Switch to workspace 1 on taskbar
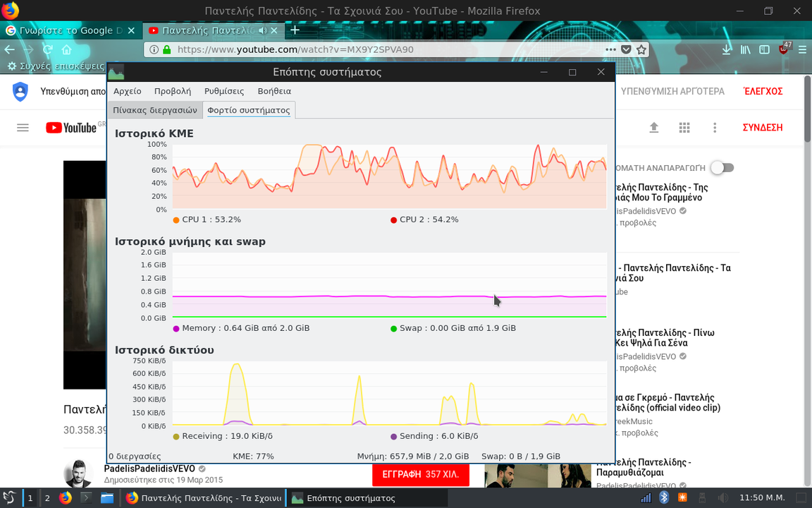This screenshot has height=508, width=812. pos(30,498)
